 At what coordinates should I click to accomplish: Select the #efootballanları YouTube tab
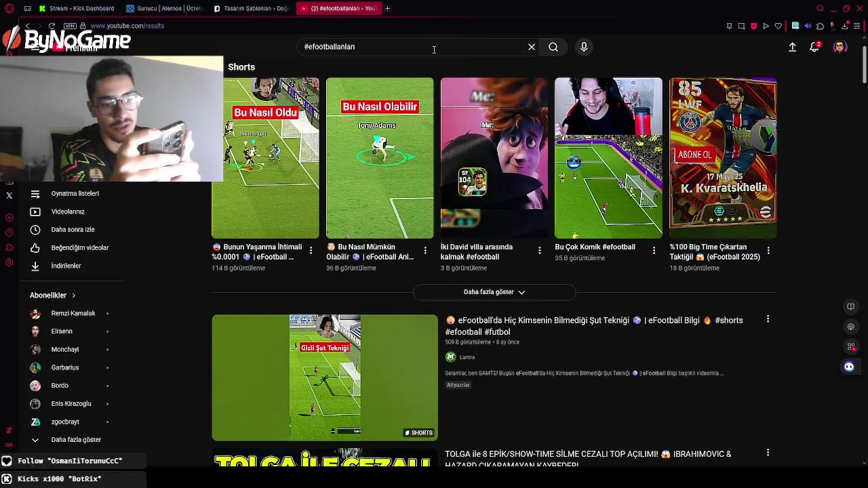coord(338,8)
